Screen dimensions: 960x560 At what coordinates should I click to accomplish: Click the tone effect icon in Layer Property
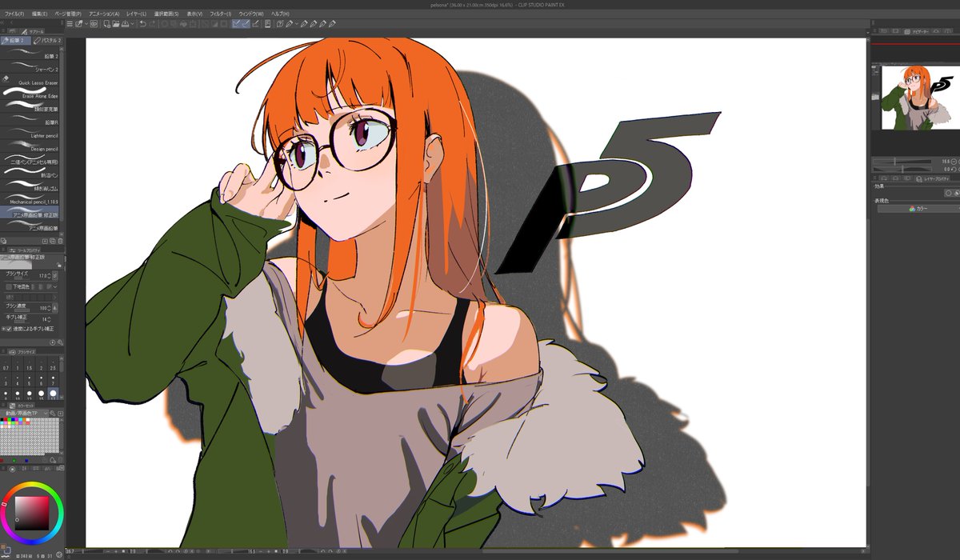[958, 193]
